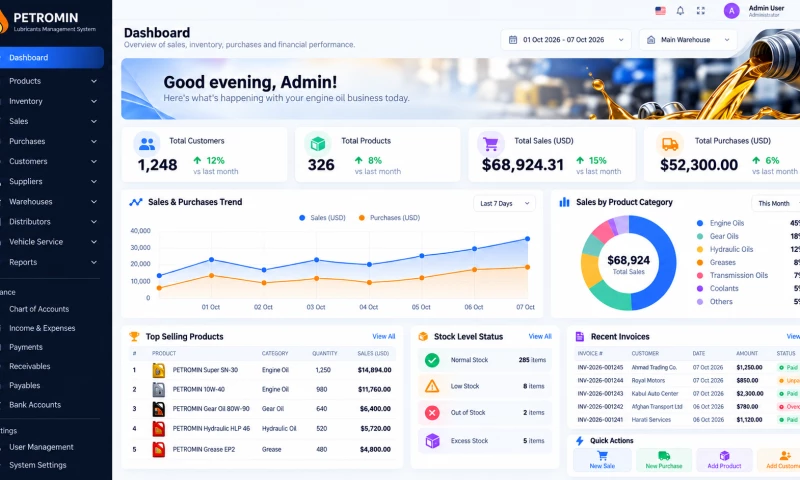This screenshot has width=800, height=480.
Task: Click the Add Product quick action button
Action: [724, 460]
